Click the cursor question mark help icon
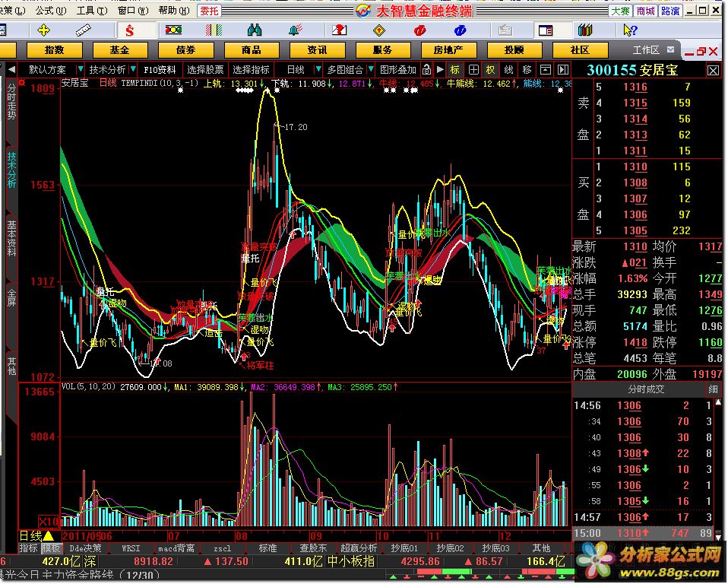 click(630, 30)
